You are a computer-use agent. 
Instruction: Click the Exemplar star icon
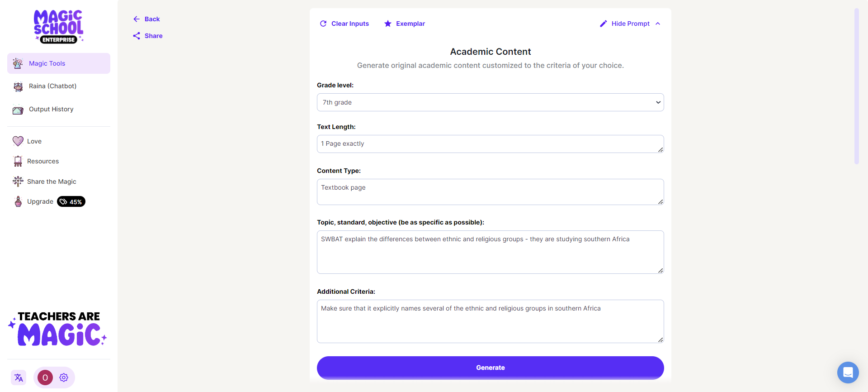click(388, 24)
